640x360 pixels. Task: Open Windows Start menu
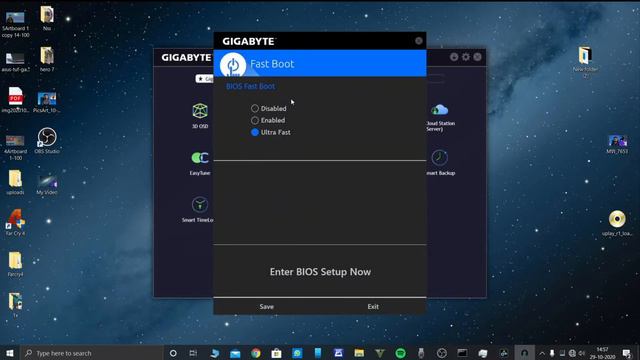[x=10, y=353]
